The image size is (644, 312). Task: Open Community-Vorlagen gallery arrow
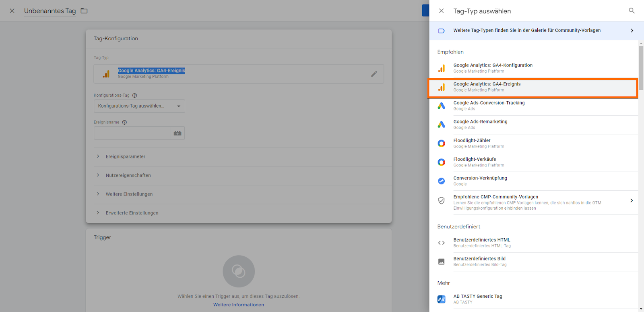[632, 31]
